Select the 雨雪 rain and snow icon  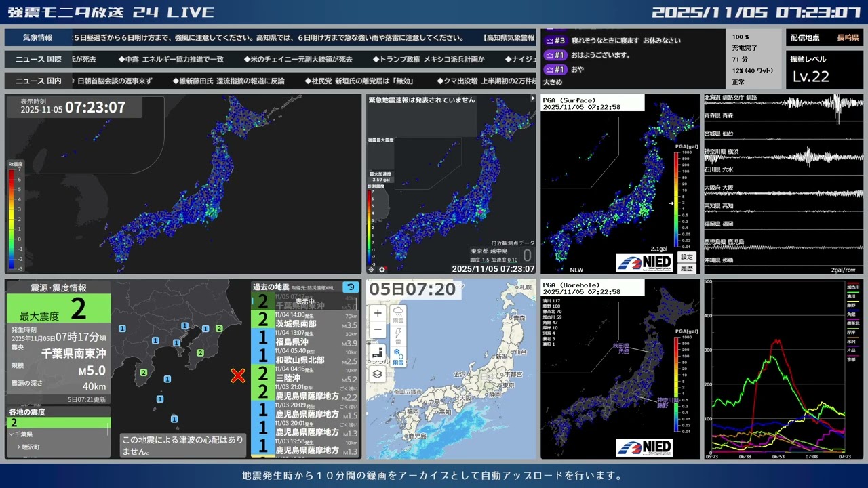coord(399,357)
